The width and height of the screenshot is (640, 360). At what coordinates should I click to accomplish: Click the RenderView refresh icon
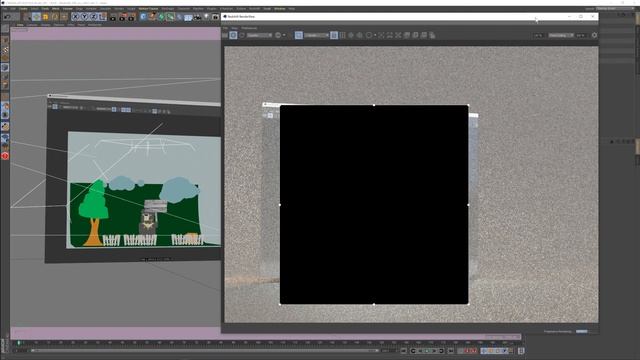coord(242,36)
